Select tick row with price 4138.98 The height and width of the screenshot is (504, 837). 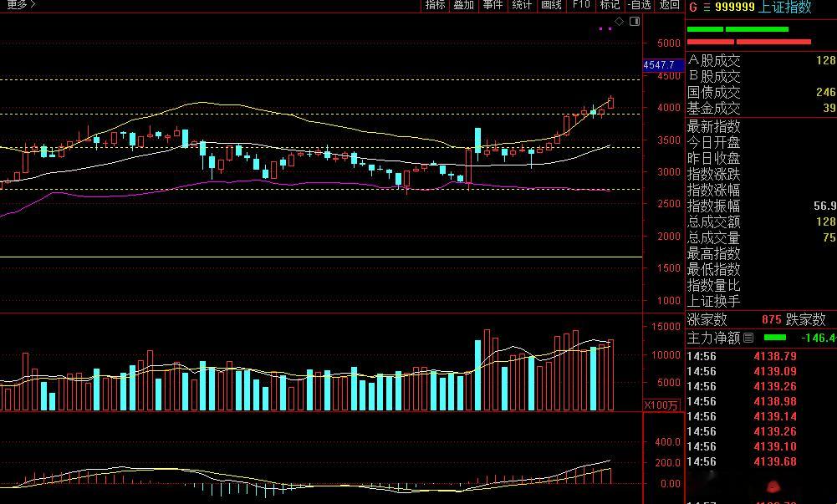pyautogui.click(x=761, y=401)
